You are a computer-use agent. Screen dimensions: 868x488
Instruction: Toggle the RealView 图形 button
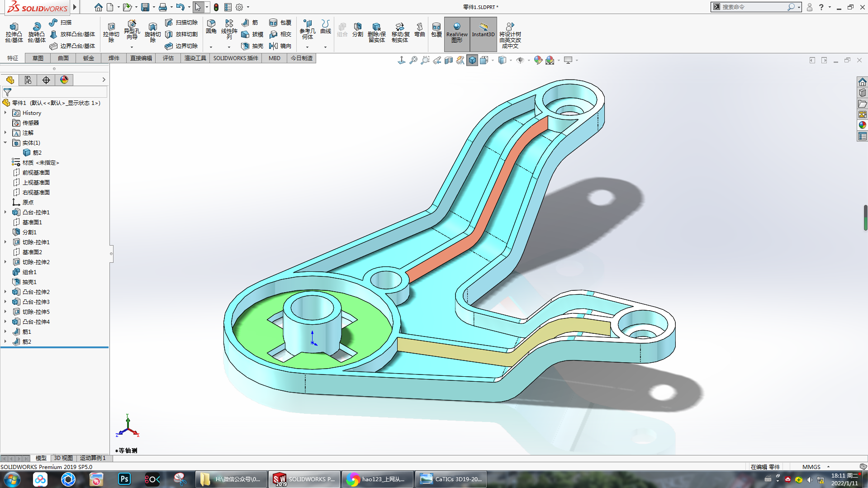[457, 33]
